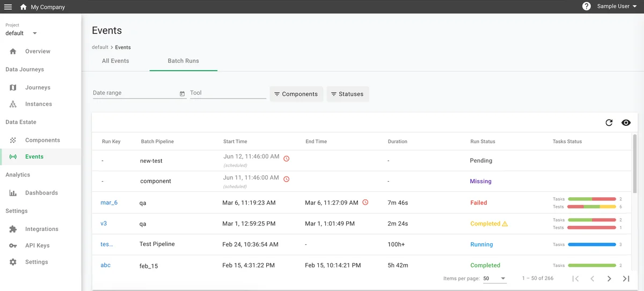Click the default breadcrumb link

(x=100, y=47)
